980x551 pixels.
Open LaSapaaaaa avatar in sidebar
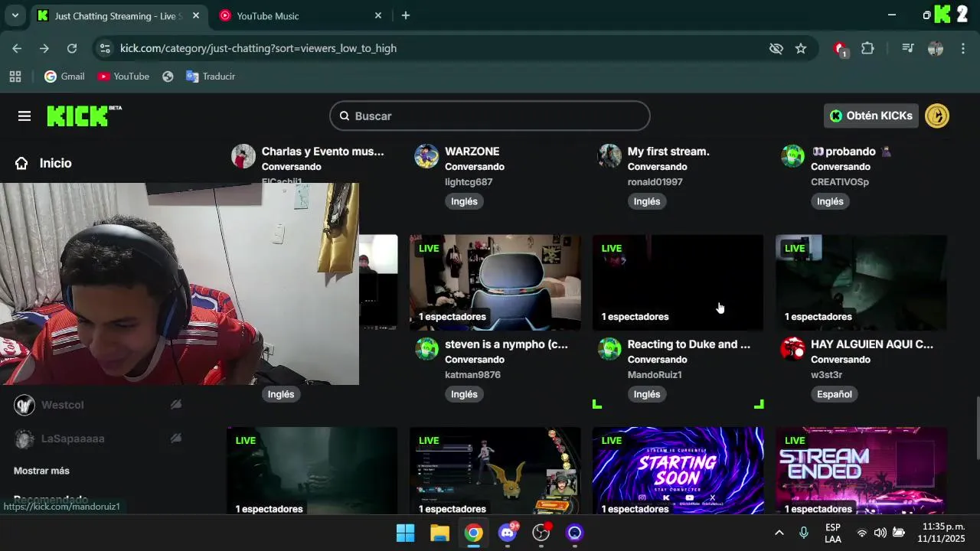coord(24,439)
